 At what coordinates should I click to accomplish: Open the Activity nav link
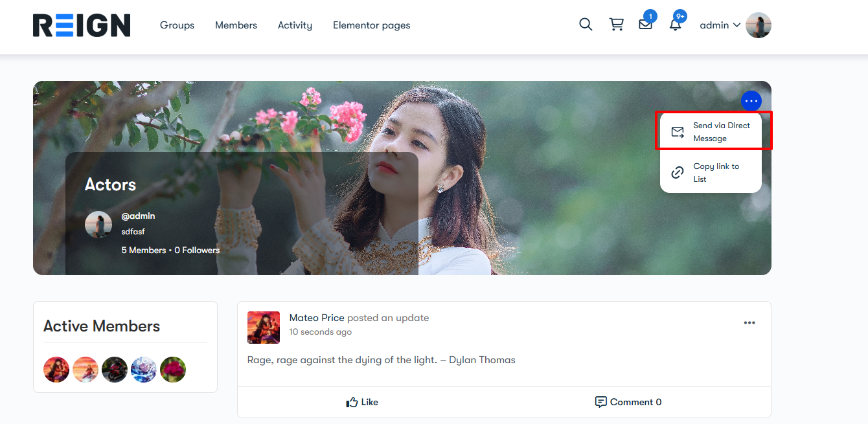point(295,25)
